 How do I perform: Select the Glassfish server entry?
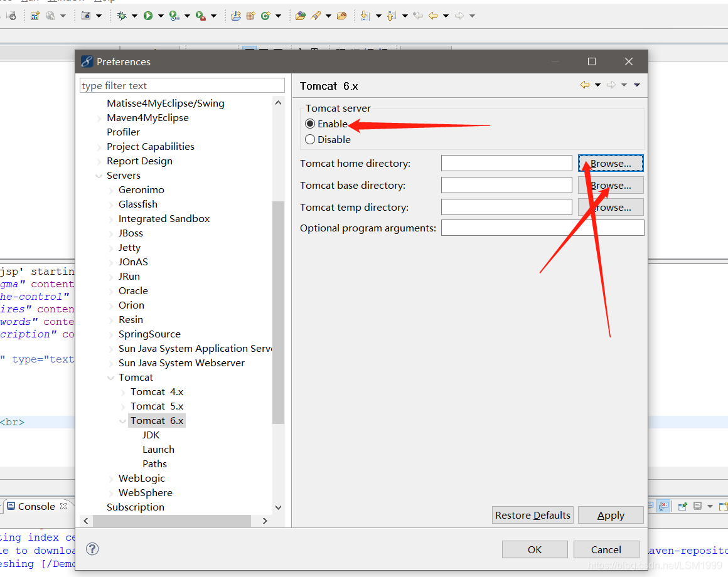pyautogui.click(x=138, y=204)
